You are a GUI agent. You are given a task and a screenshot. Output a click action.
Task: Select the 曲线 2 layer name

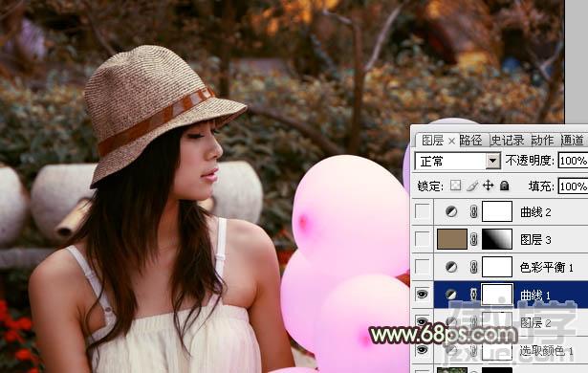click(x=535, y=212)
